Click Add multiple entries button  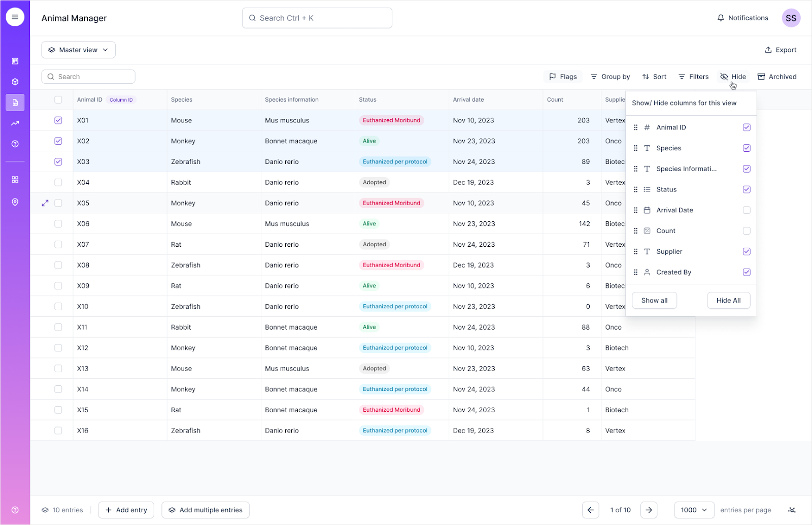(x=206, y=510)
